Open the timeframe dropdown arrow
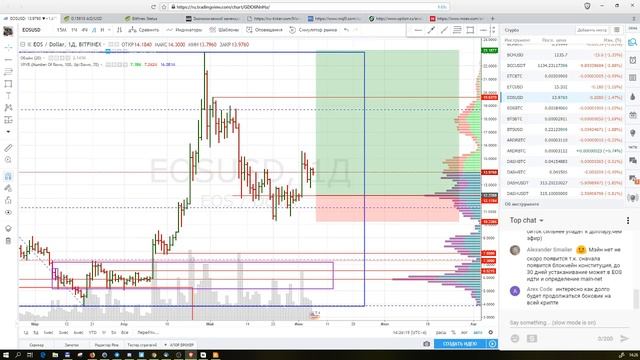 [x=109, y=30]
